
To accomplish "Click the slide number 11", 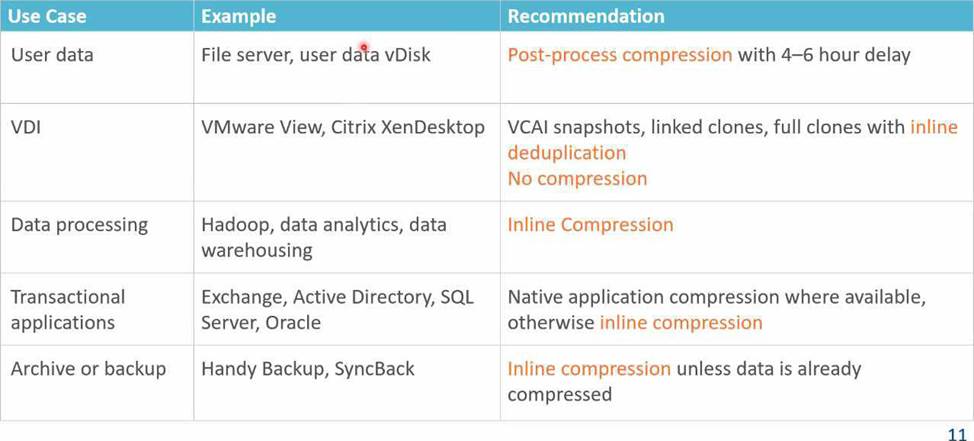I will (x=956, y=434).
